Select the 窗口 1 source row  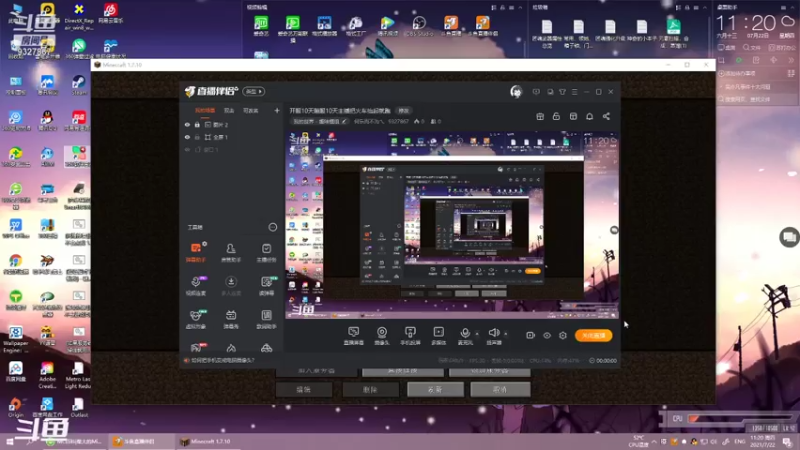(231, 149)
